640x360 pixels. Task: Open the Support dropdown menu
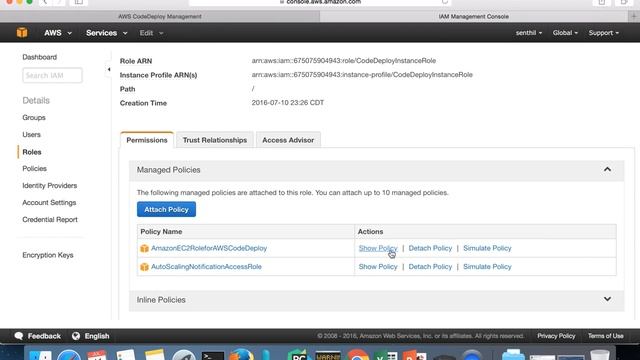(604, 33)
